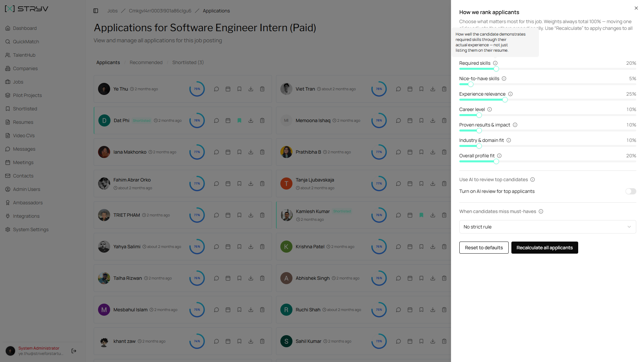Open the Proven results & impact info icon
This screenshot has width=644, height=362.
pyautogui.click(x=515, y=125)
